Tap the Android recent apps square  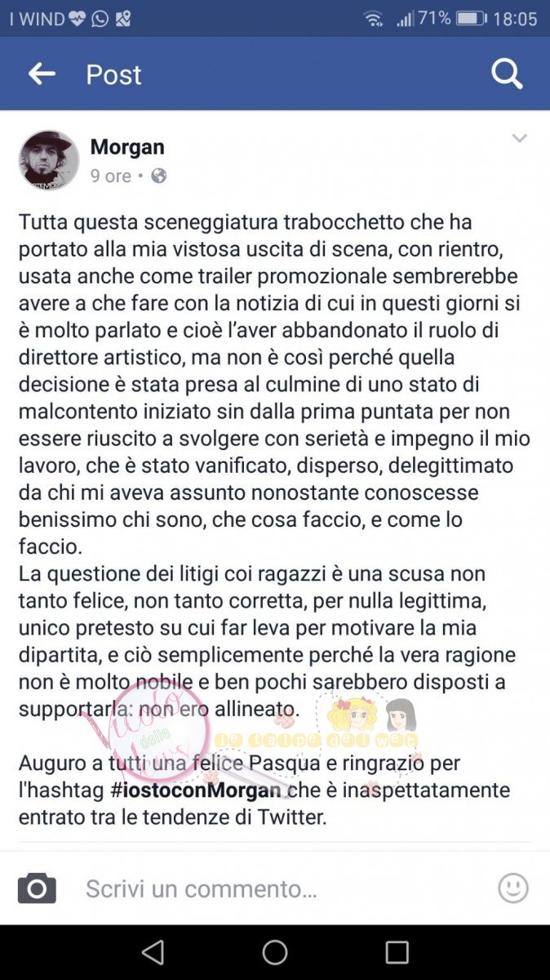pyautogui.click(x=397, y=952)
